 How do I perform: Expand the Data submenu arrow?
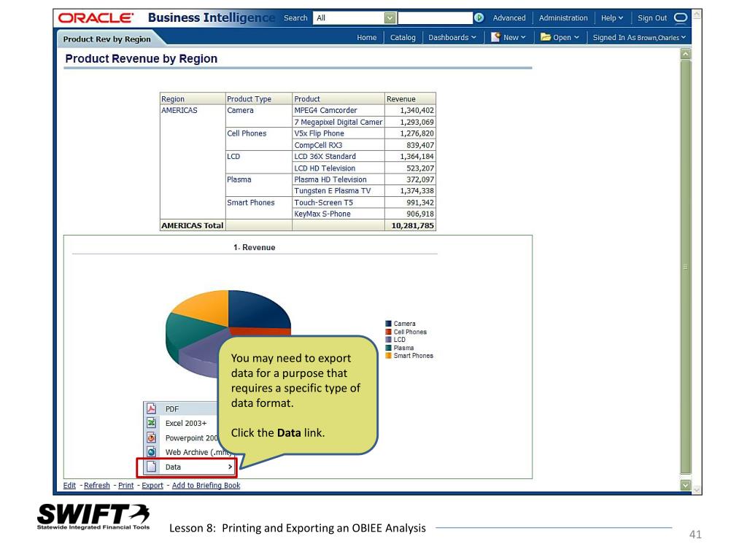point(230,467)
